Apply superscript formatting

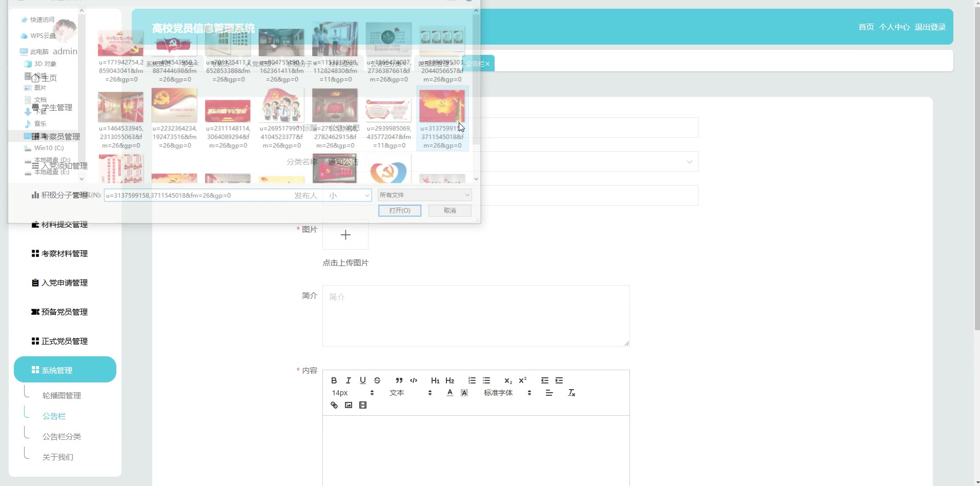(x=522, y=380)
